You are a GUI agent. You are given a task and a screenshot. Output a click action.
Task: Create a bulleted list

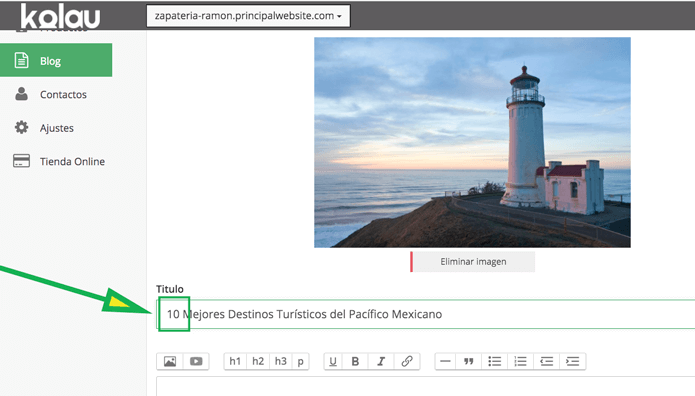click(495, 361)
